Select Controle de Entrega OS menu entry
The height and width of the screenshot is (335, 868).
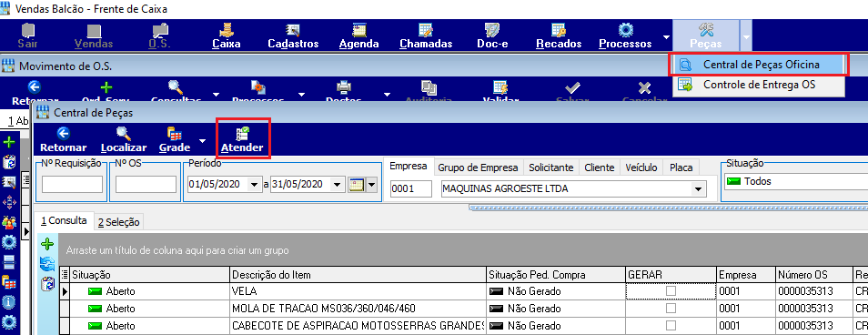click(x=759, y=85)
